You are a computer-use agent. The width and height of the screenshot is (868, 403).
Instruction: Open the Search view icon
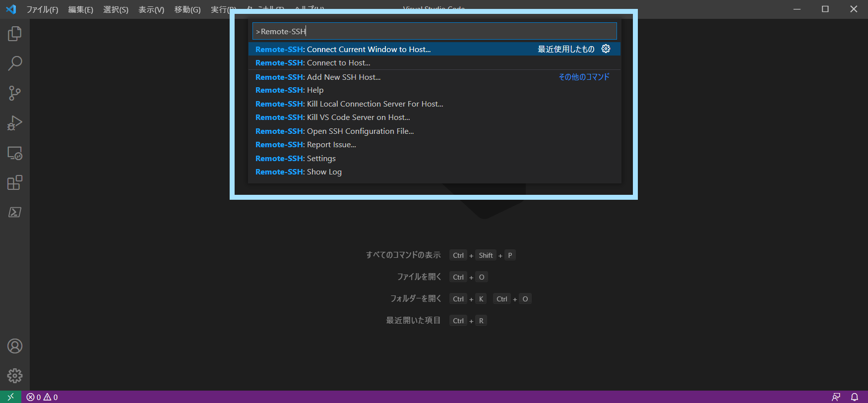tap(15, 63)
